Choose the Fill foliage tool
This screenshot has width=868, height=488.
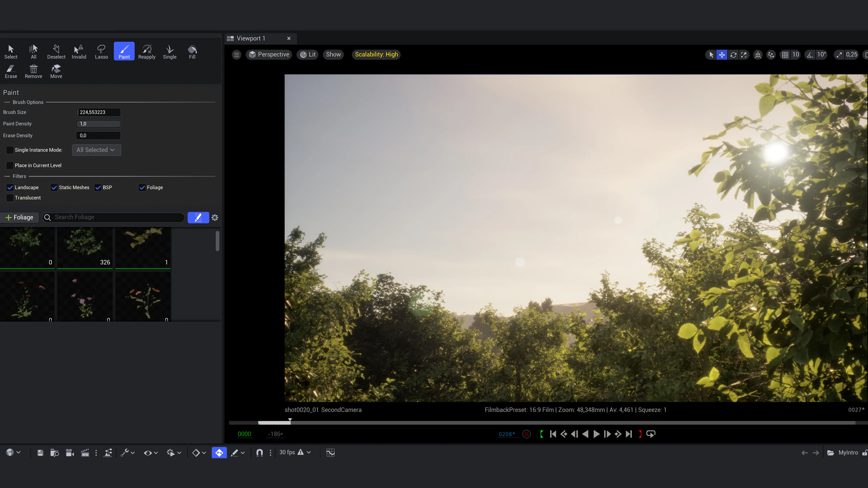coord(192,52)
